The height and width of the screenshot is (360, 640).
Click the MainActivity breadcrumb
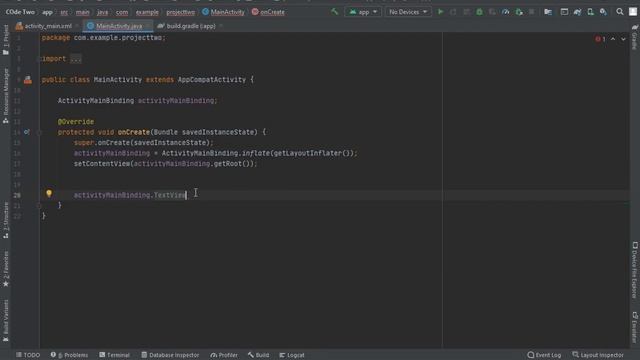(223, 12)
